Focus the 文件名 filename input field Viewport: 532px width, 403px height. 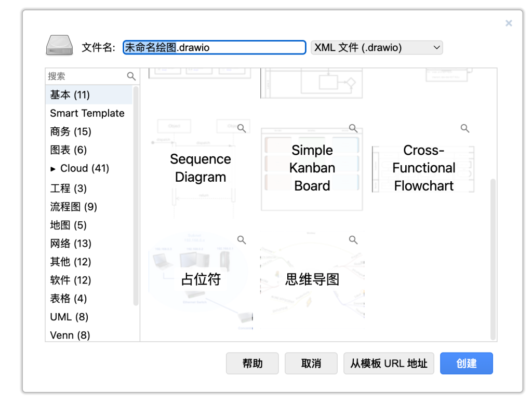pos(215,47)
